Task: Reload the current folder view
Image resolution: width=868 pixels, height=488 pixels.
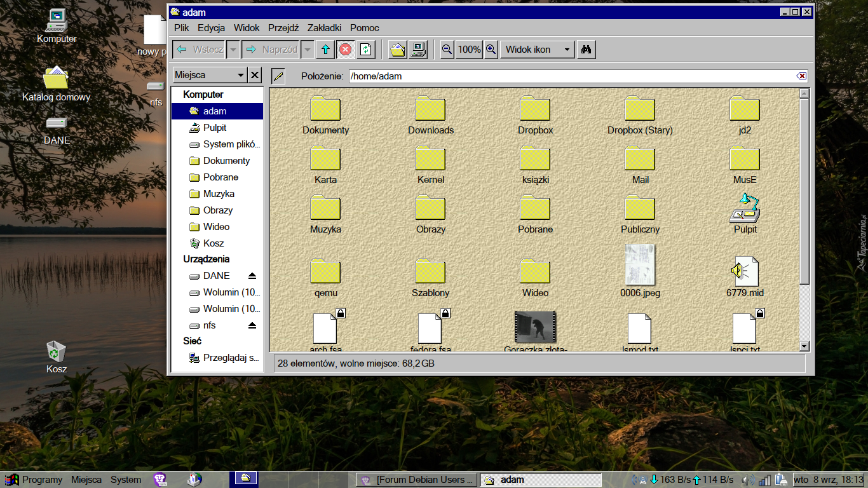Action: tap(365, 50)
